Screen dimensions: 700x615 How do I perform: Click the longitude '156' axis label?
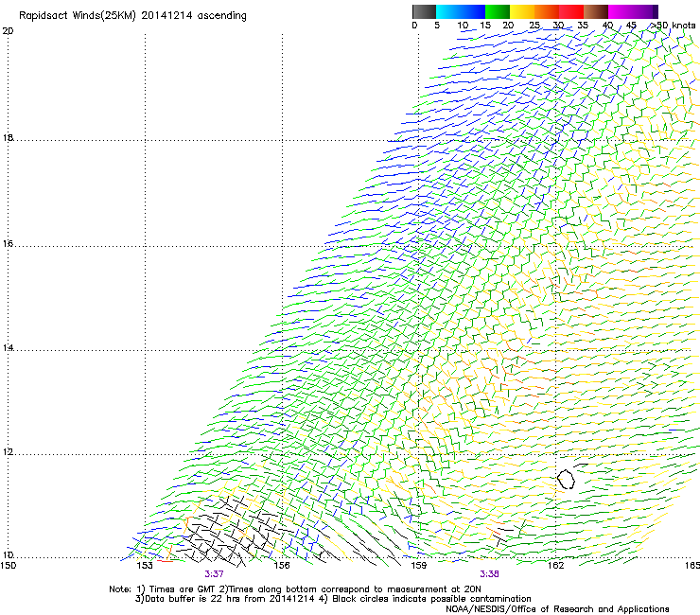click(x=282, y=566)
